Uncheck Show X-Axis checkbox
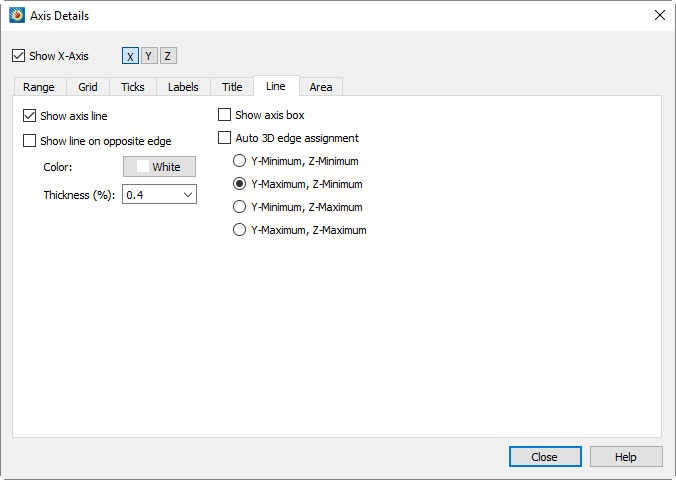This screenshot has height=480, width=676. (19, 56)
